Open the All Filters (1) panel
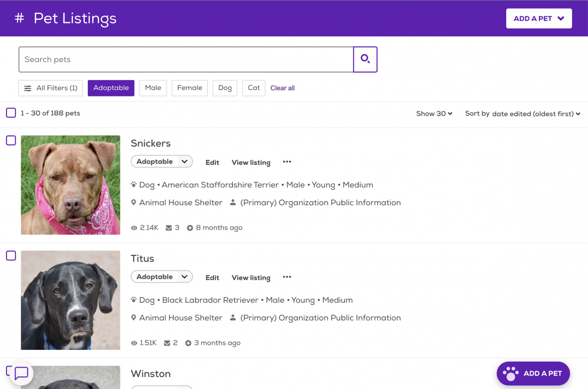 click(x=51, y=88)
